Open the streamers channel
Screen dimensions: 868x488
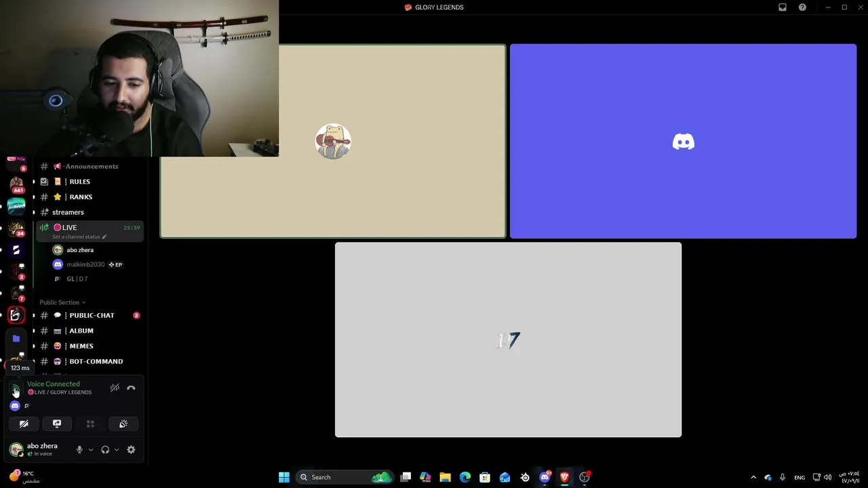click(91, 212)
